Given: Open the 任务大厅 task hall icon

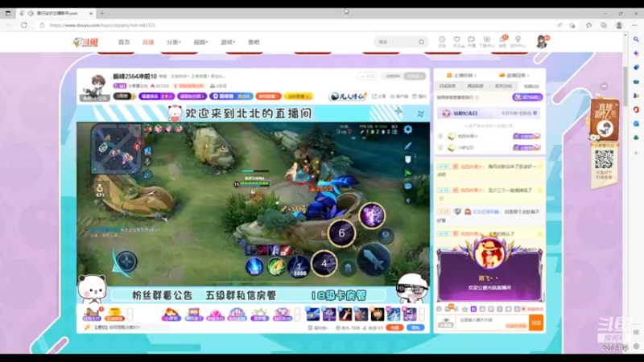Looking at the screenshot, I should click(92, 314).
